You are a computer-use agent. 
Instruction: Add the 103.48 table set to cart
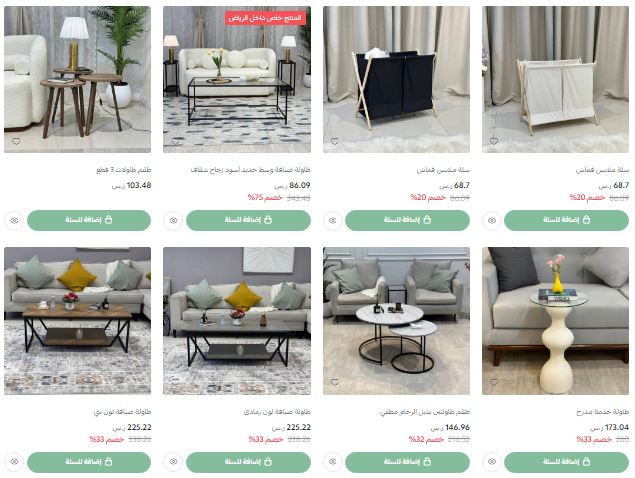click(x=89, y=220)
